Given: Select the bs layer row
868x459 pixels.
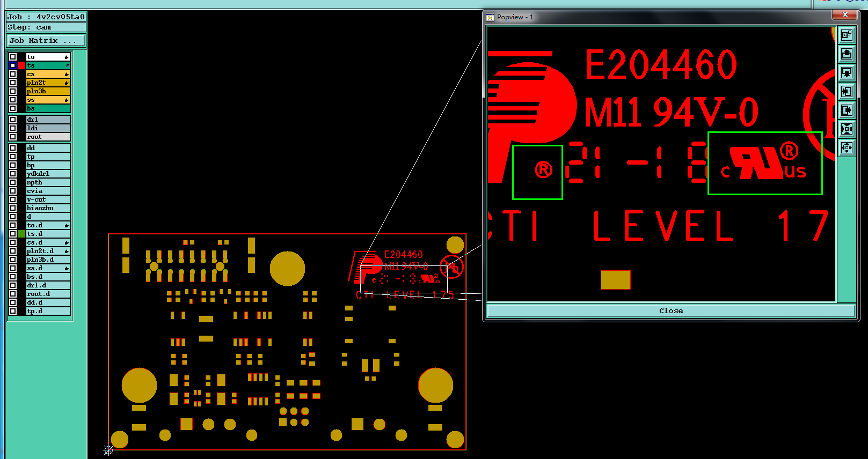Looking at the screenshot, I should (48, 108).
